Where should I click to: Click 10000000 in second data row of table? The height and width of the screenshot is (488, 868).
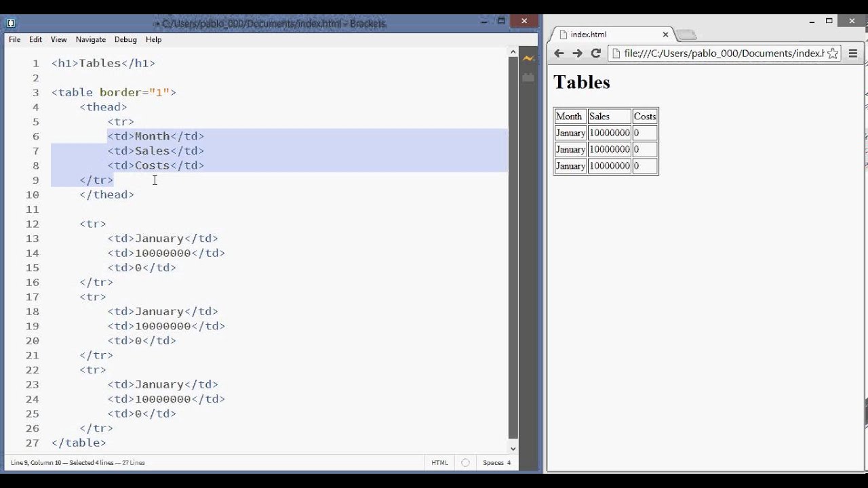610,150
